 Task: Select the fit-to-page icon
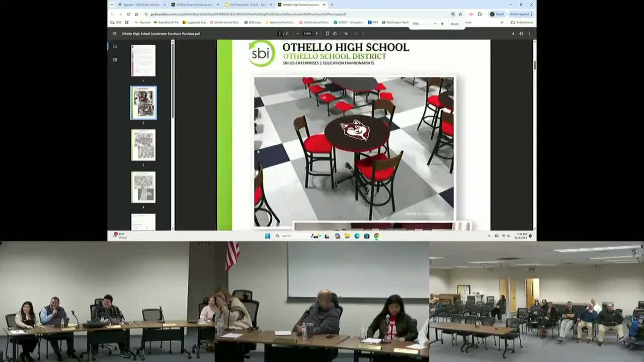328,34
